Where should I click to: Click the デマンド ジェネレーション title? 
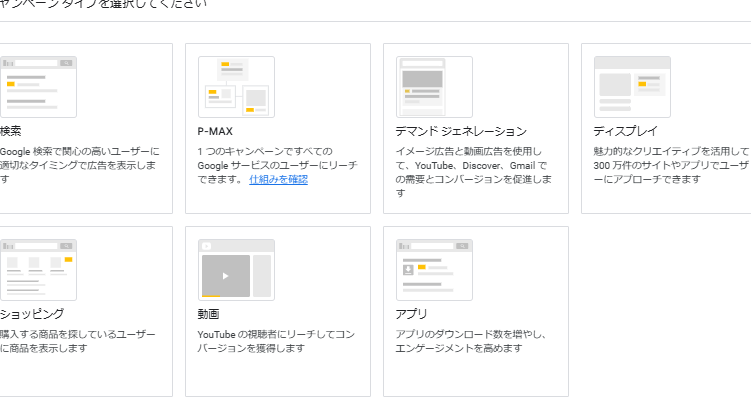pyautogui.click(x=461, y=131)
